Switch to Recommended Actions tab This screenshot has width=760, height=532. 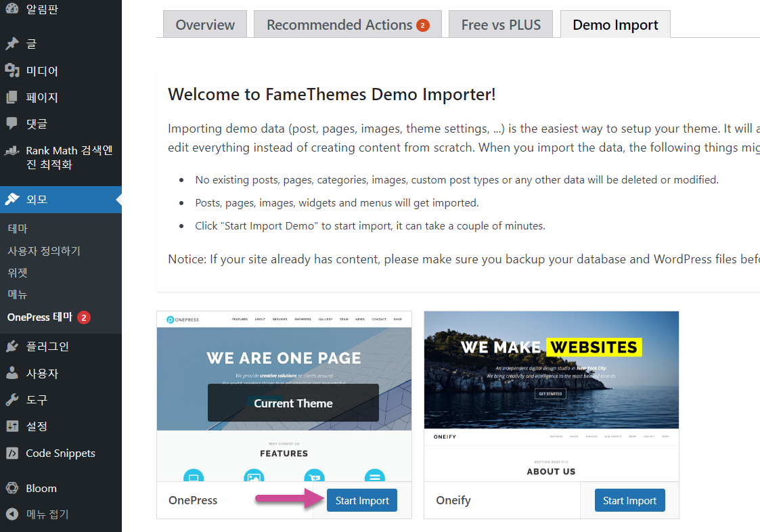(x=348, y=24)
